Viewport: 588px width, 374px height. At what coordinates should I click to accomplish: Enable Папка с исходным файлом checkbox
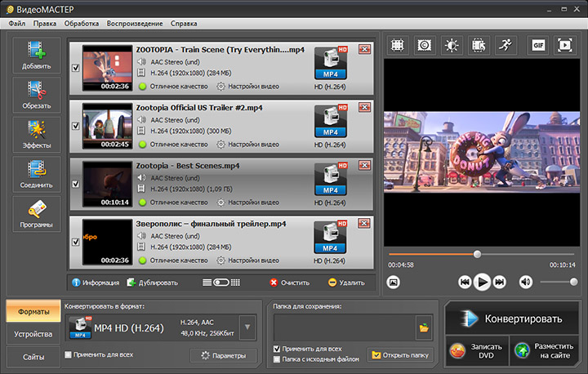277,359
